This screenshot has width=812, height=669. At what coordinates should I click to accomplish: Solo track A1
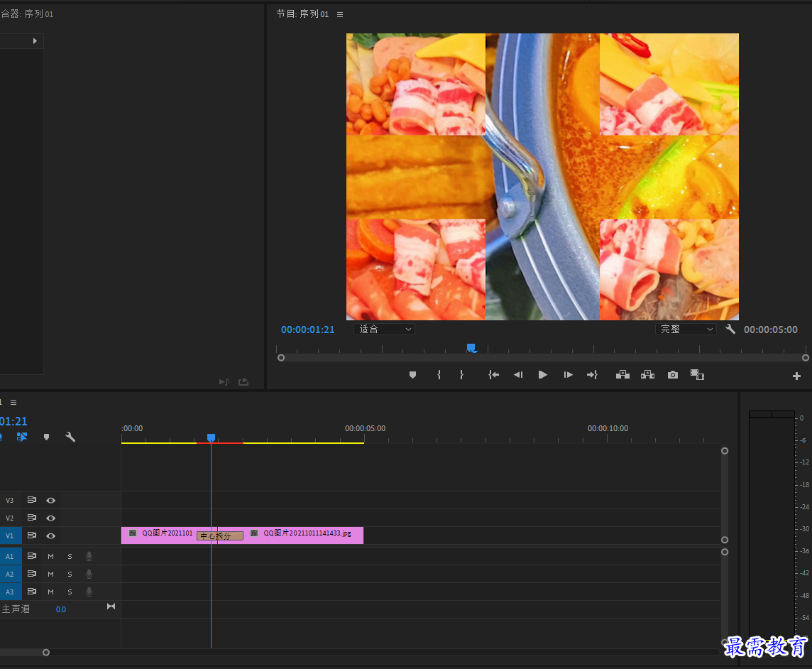[70, 557]
